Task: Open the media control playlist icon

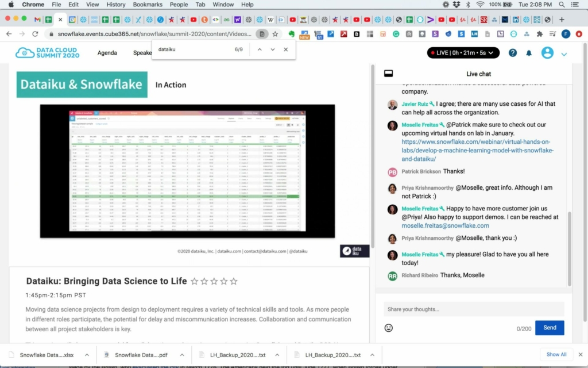Action: click(552, 34)
